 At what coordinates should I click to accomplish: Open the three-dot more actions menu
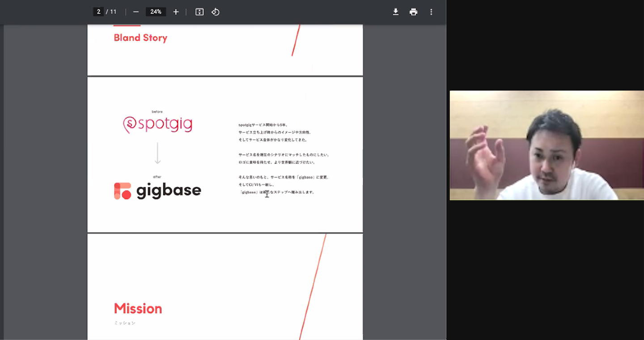[431, 12]
